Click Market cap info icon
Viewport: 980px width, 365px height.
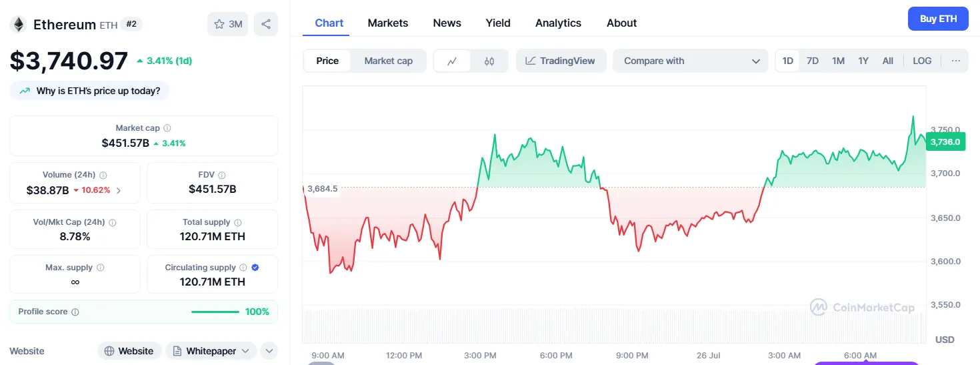167,128
